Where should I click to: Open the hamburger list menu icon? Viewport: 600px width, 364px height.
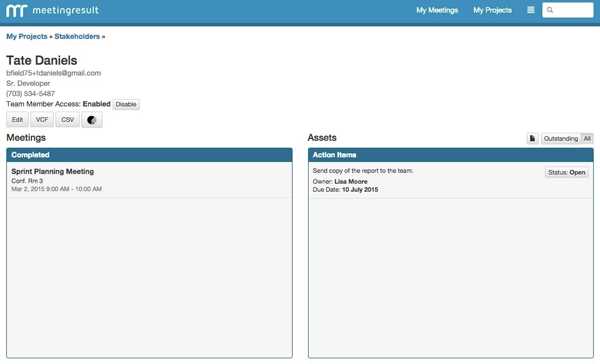531,10
